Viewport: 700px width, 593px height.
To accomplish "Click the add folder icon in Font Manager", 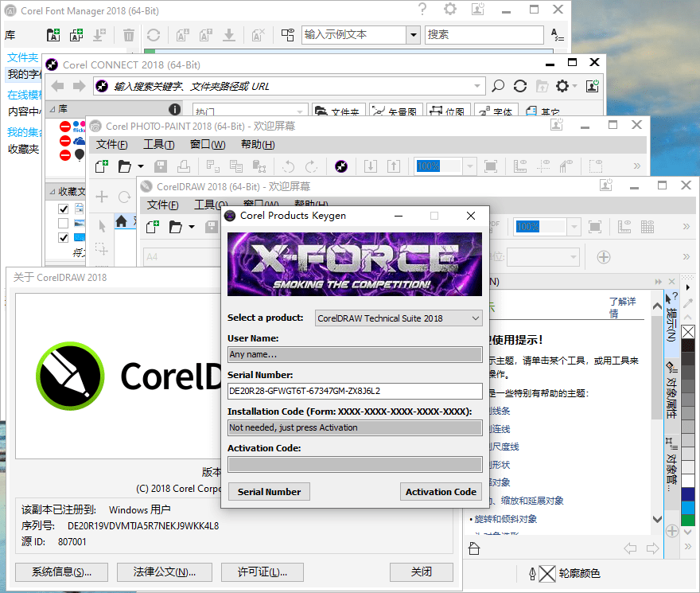I will [53, 35].
